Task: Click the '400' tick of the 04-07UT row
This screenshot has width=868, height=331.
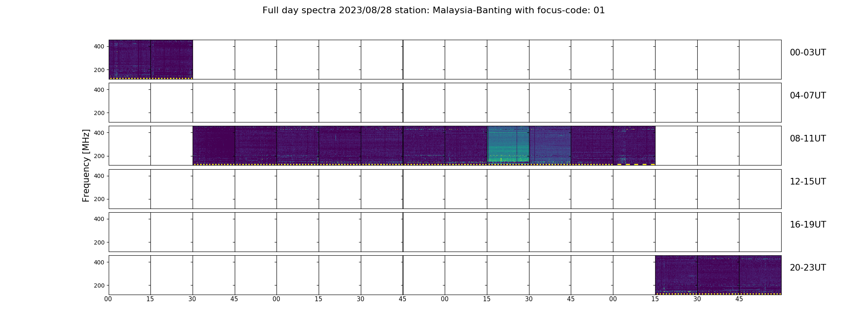Action: [99, 90]
